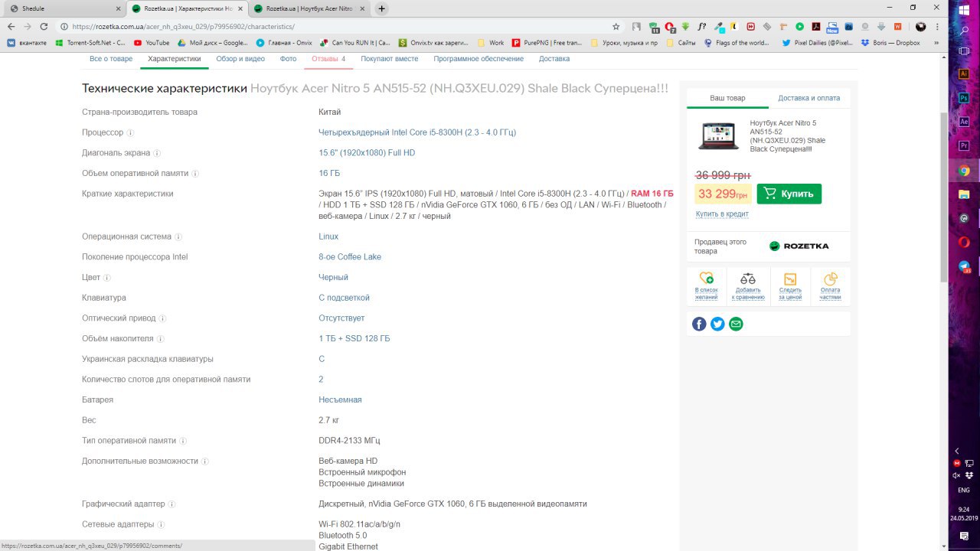
Task: Open the 8-ое Coffee Lake link
Action: 350,257
